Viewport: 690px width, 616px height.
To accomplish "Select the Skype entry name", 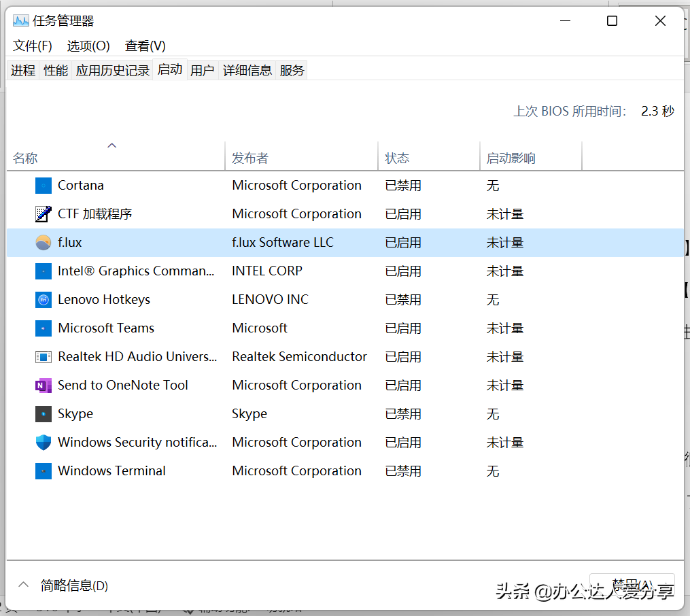I will click(75, 413).
